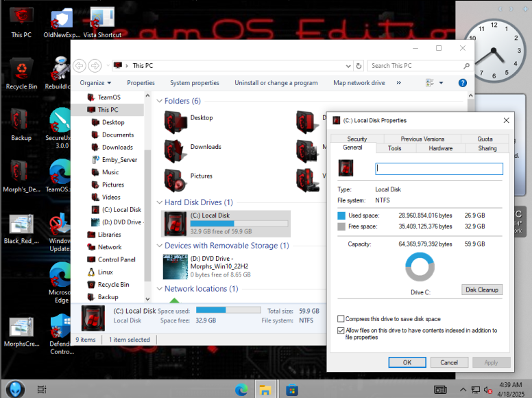The image size is (532, 398).
Task: Select the (C:) Local Disk drive icon
Action: 176,224
